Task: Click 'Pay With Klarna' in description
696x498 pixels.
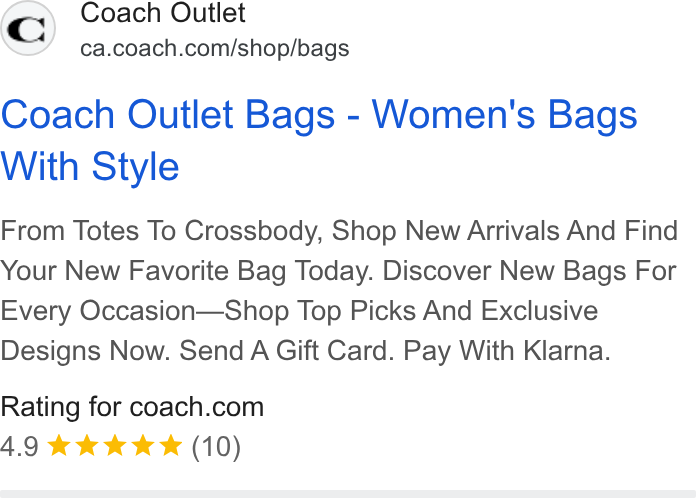Action: click(506, 351)
